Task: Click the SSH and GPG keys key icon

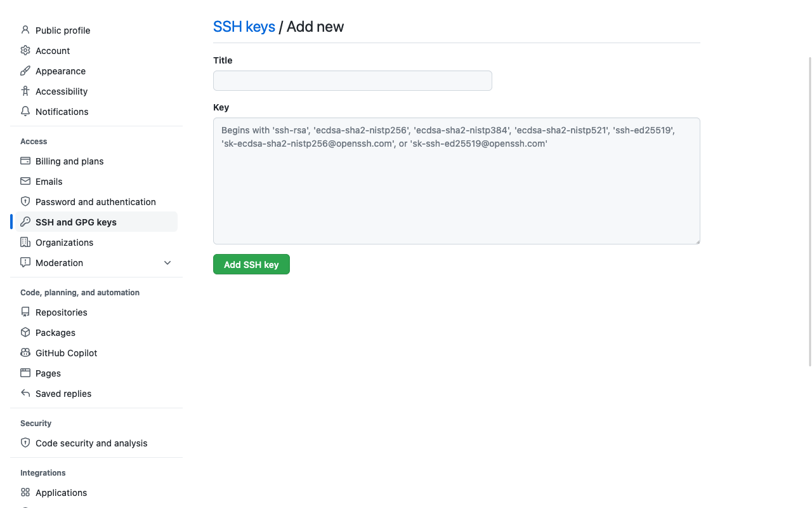Action: point(25,222)
